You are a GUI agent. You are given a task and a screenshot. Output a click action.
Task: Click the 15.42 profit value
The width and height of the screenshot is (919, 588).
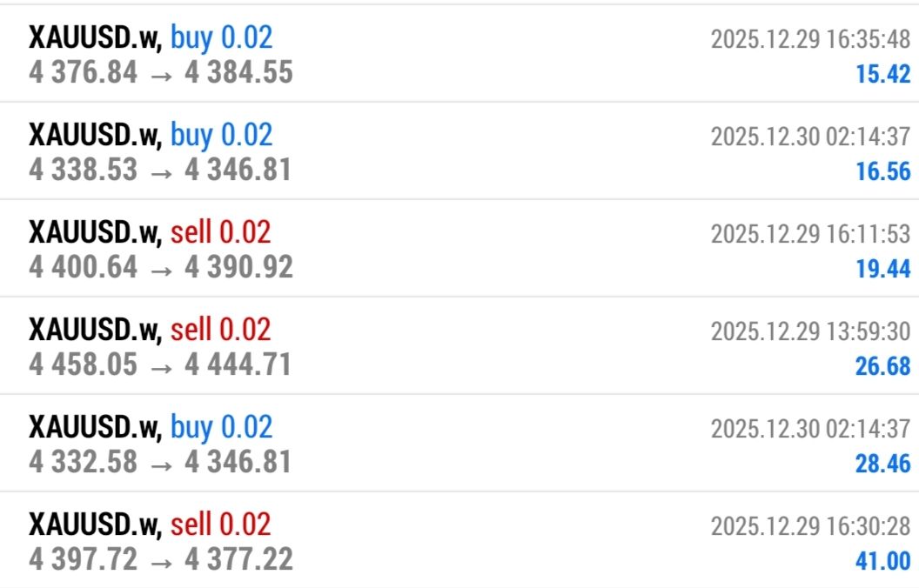point(882,74)
